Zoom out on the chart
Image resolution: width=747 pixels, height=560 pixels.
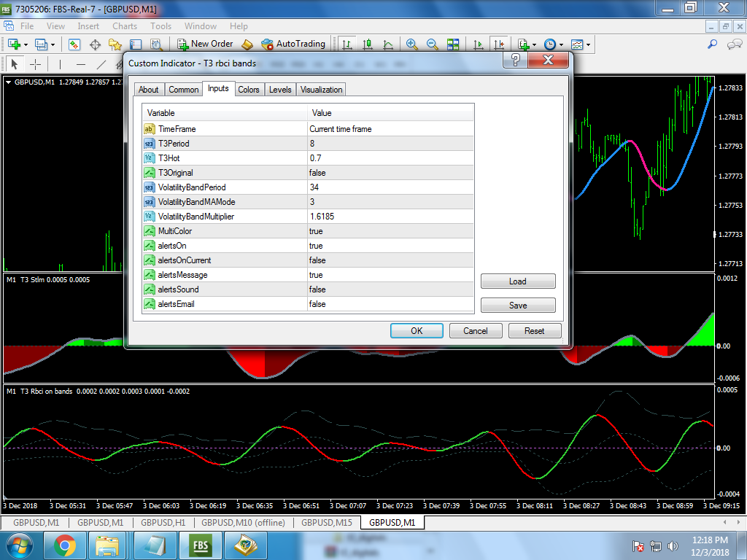point(432,44)
